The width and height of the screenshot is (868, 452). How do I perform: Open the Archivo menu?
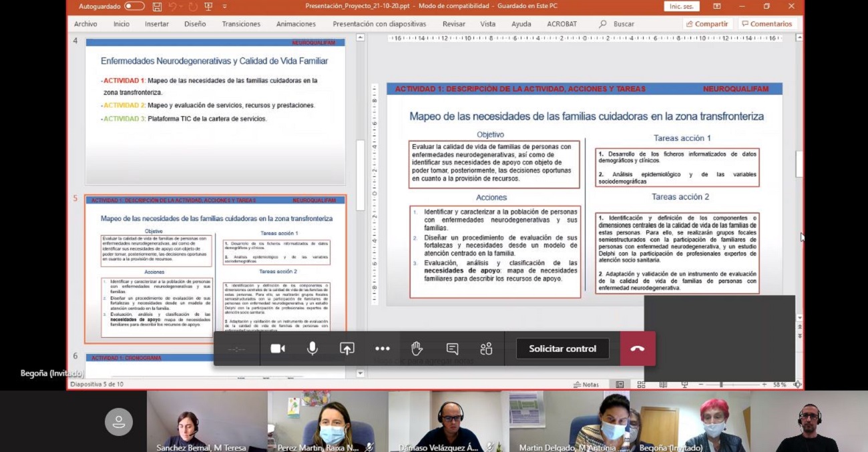coord(85,24)
